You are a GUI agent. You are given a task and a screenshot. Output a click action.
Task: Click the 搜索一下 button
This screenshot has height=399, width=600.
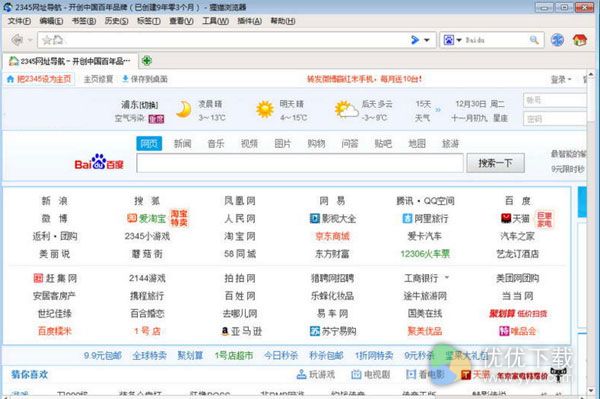pos(495,163)
